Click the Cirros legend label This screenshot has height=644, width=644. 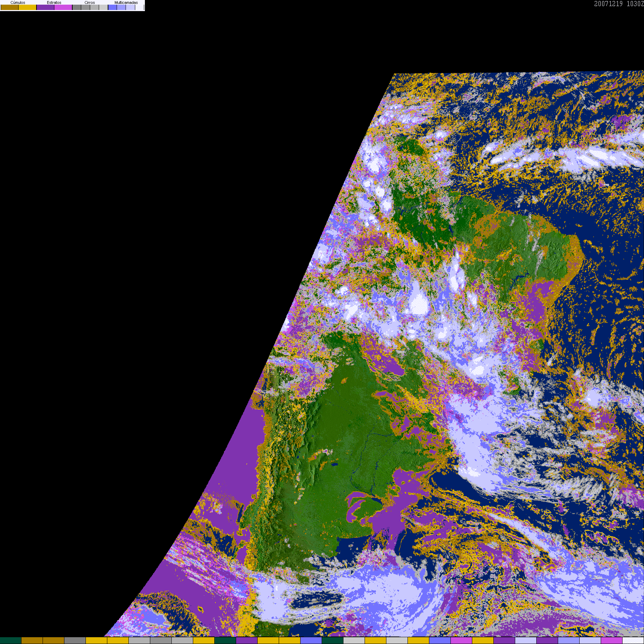point(90,3)
